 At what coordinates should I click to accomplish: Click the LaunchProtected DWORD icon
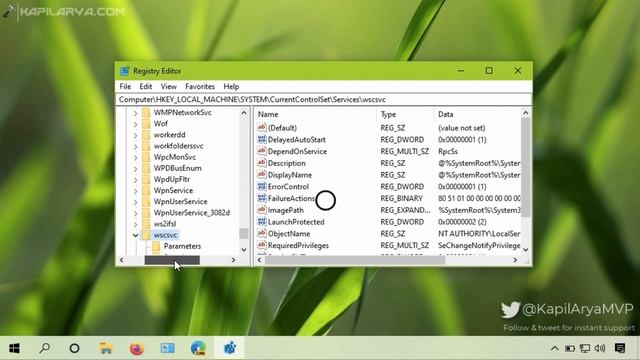click(x=262, y=222)
